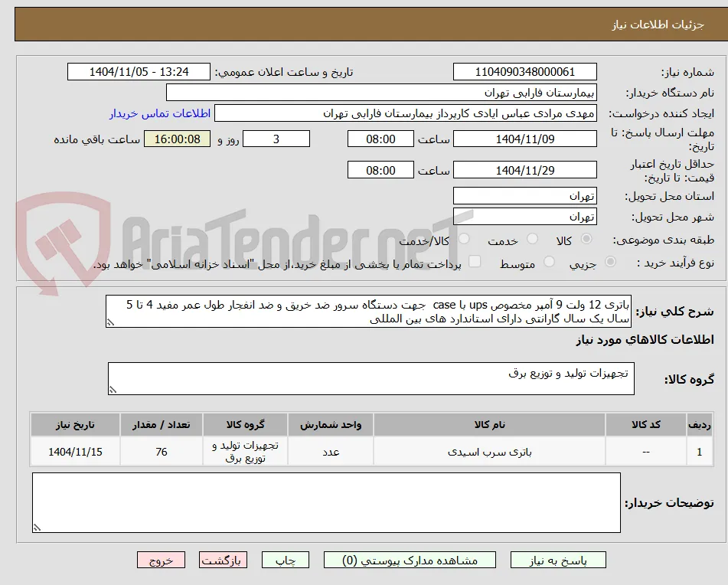The image size is (728, 585).
Task: Click the تجهیزات تولید و توزیع برق table cell
Action: [245, 451]
